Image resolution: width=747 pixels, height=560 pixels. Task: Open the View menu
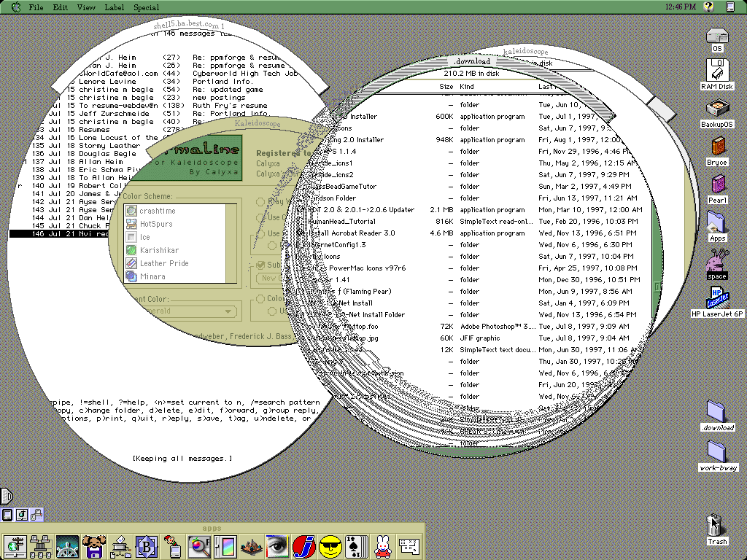click(86, 7)
